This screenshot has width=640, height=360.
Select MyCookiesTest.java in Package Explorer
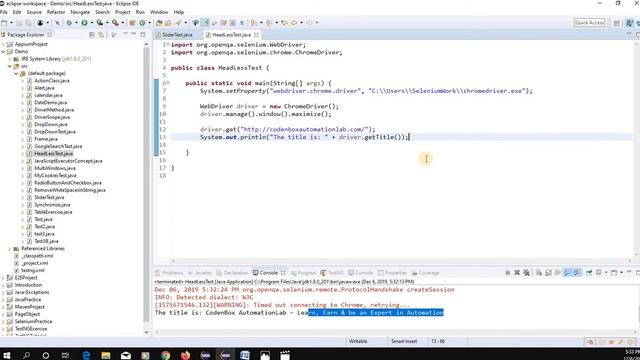(x=55, y=176)
